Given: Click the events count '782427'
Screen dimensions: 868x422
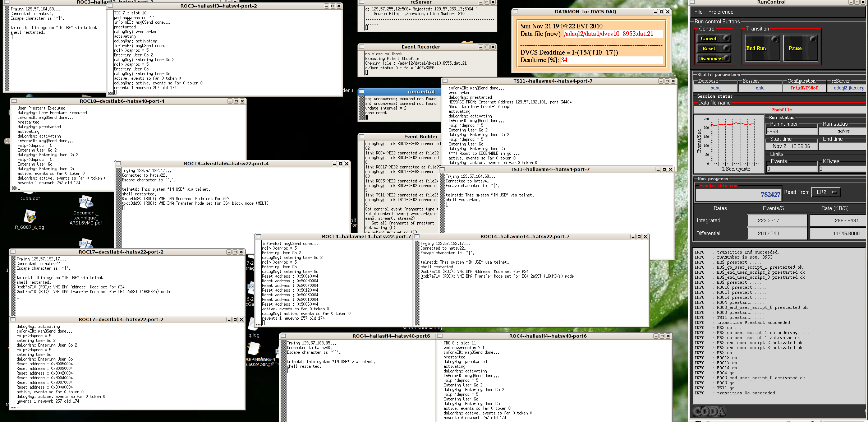Looking at the screenshot, I should (x=770, y=194).
